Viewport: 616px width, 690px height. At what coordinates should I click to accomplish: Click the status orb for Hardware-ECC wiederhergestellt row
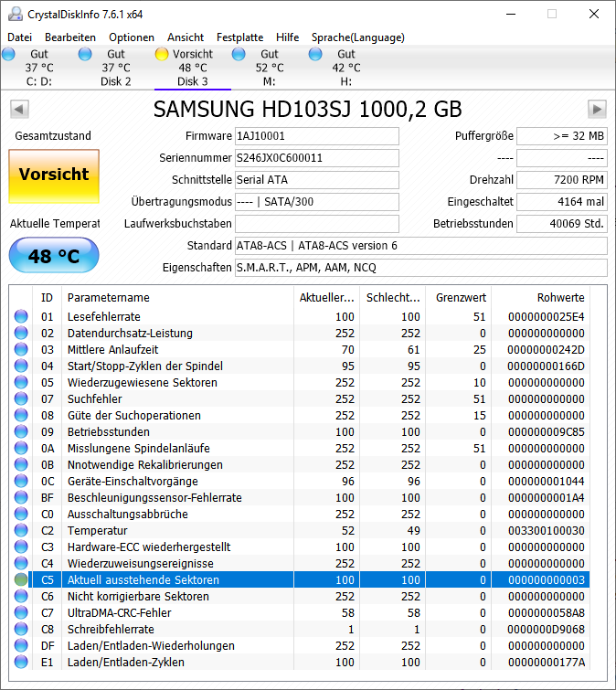[21, 547]
